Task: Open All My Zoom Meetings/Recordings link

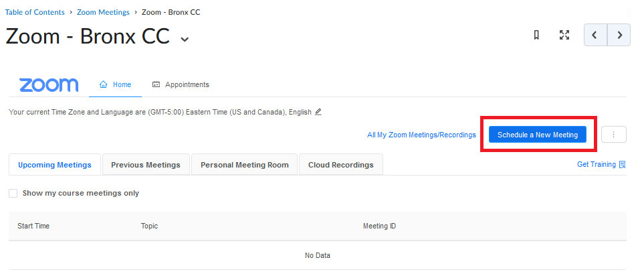Action: [421, 135]
